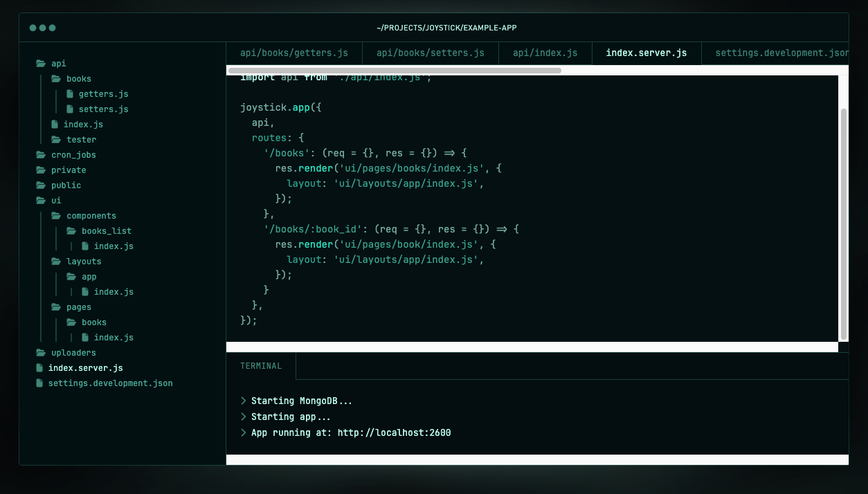This screenshot has width=868, height=494.
Task: Select the api/index.js editor tab
Action: [545, 53]
